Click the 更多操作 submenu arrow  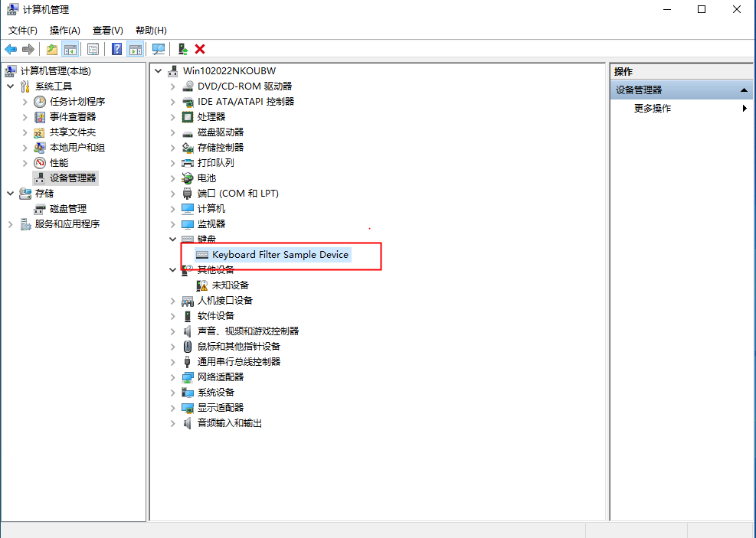pos(745,109)
